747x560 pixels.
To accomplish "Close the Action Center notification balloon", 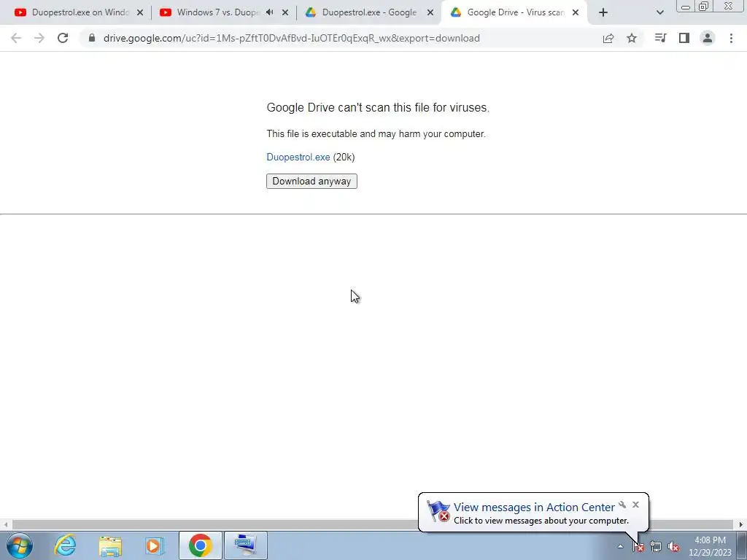I will (x=635, y=505).
